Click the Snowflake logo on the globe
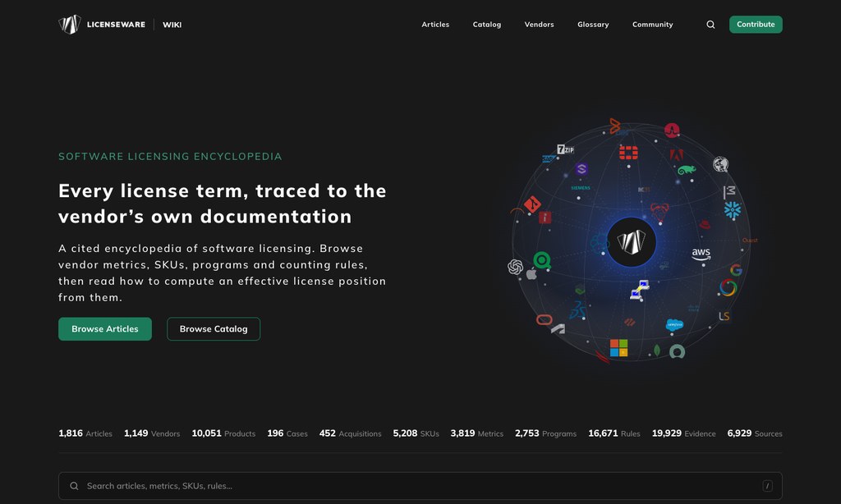841x504 pixels. 732,210
